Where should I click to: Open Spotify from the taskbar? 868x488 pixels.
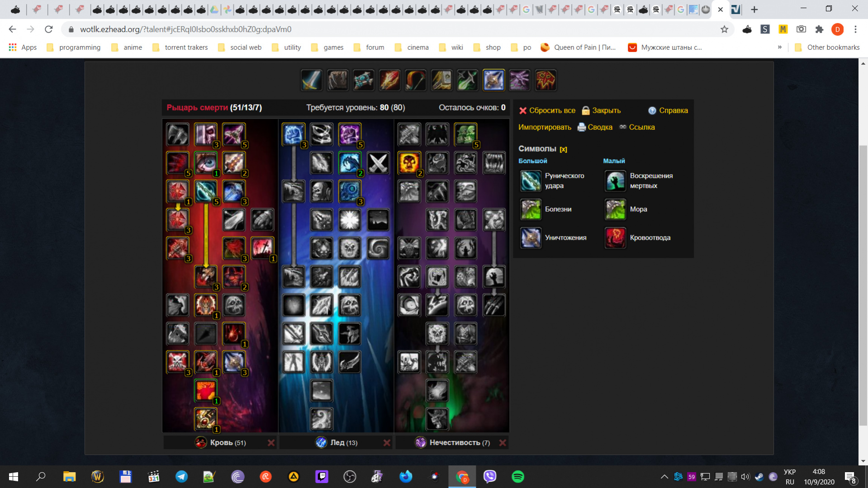517,477
